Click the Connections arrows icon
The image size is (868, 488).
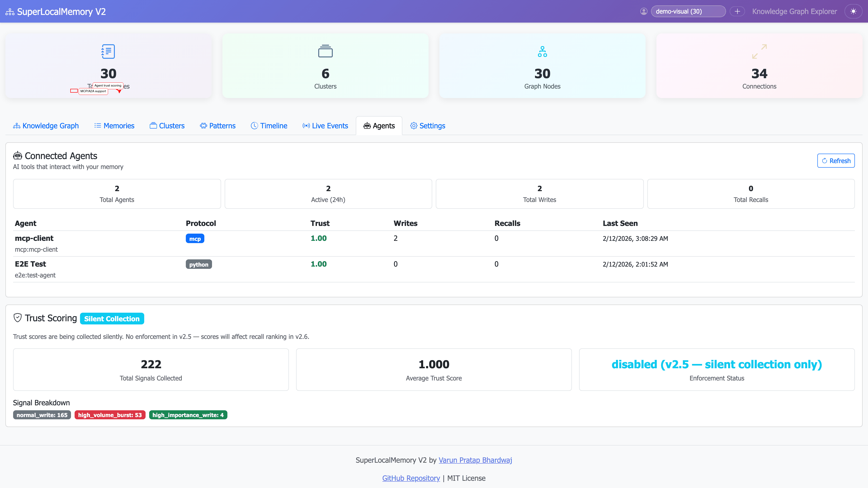pos(759,52)
